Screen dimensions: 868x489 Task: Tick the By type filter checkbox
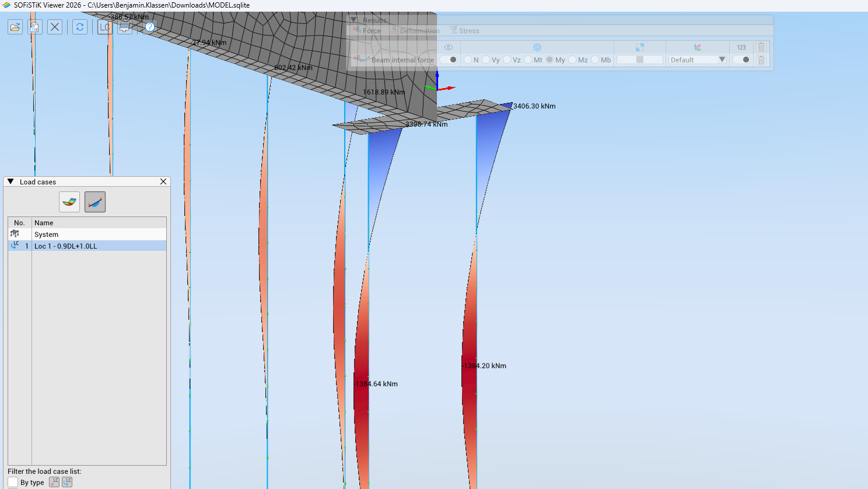13,482
